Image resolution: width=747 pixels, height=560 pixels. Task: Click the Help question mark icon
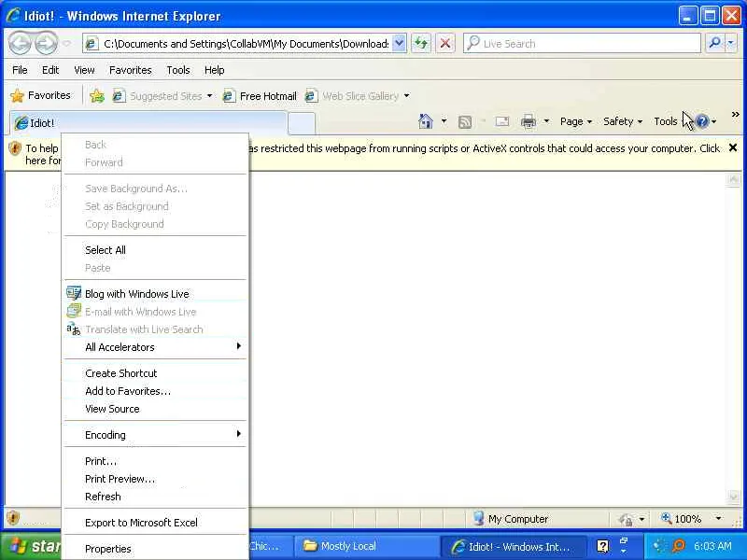coord(702,121)
